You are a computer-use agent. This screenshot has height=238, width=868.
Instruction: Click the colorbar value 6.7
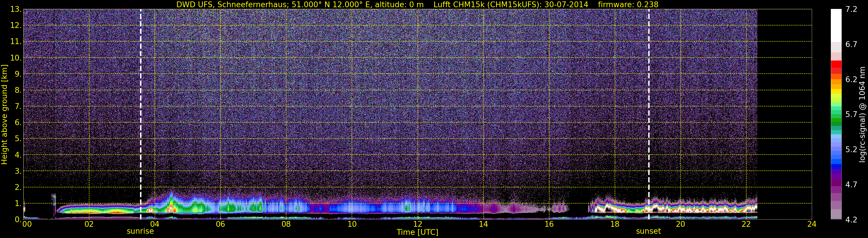(x=851, y=44)
